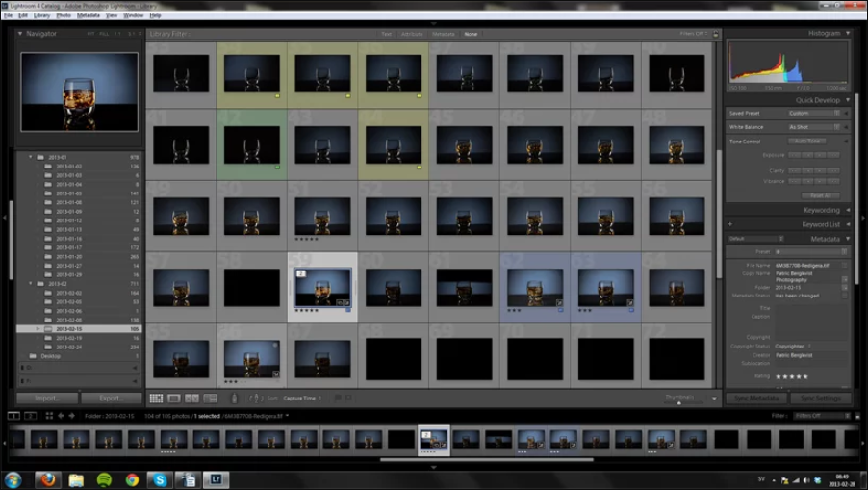Adjust the Thumbnails size slider
Image resolution: width=868 pixels, height=490 pixels.
tap(679, 402)
